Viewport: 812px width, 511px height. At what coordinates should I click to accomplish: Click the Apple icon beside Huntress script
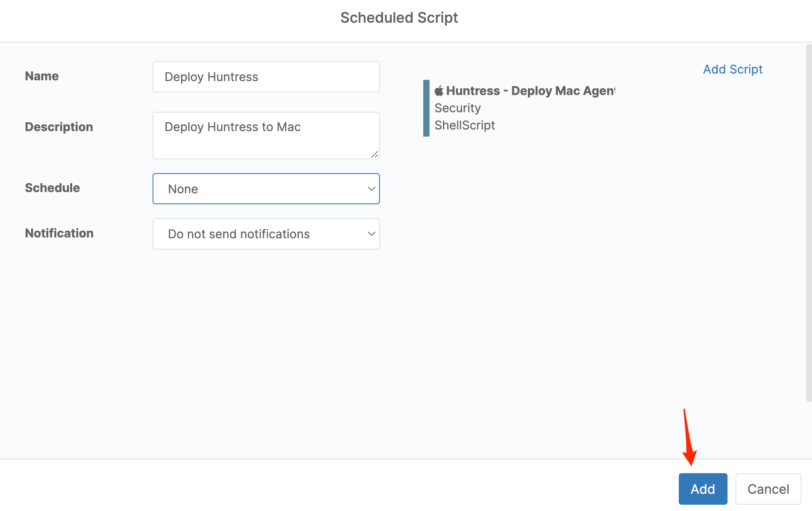(439, 90)
